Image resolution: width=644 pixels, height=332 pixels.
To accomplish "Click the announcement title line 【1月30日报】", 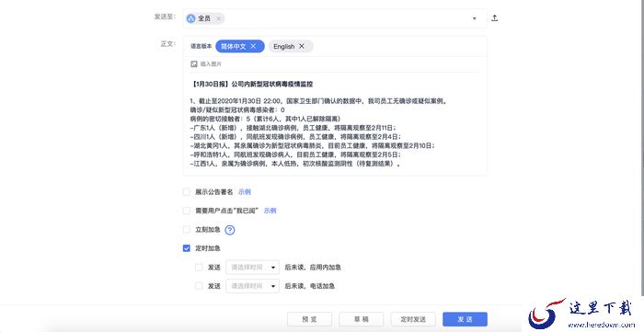I will click(x=252, y=84).
